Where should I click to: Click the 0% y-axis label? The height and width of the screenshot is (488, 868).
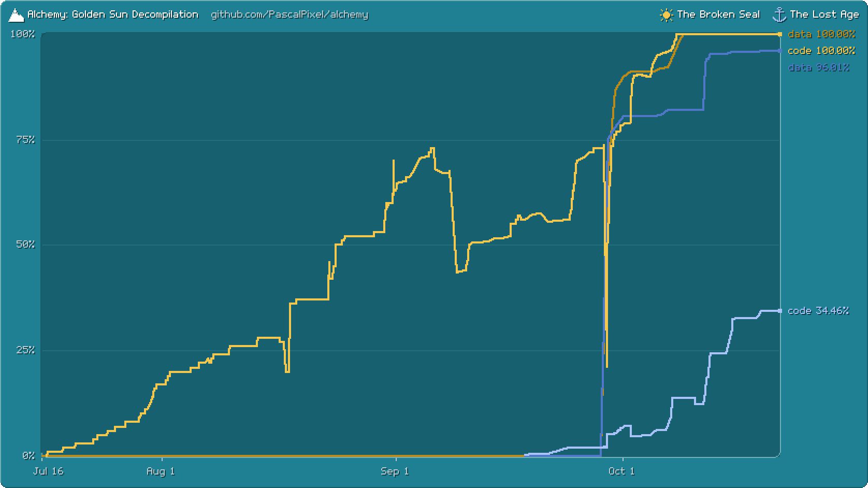click(x=28, y=456)
